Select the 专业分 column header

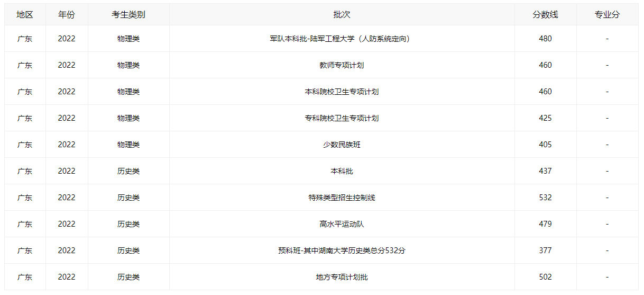[x=607, y=15]
